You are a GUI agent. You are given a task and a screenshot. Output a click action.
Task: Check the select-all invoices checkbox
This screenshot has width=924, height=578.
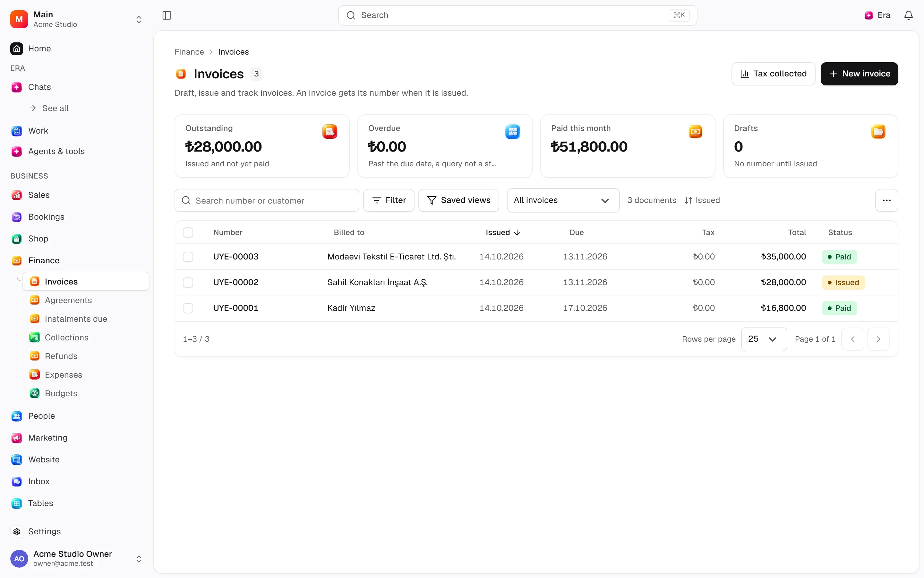point(188,232)
